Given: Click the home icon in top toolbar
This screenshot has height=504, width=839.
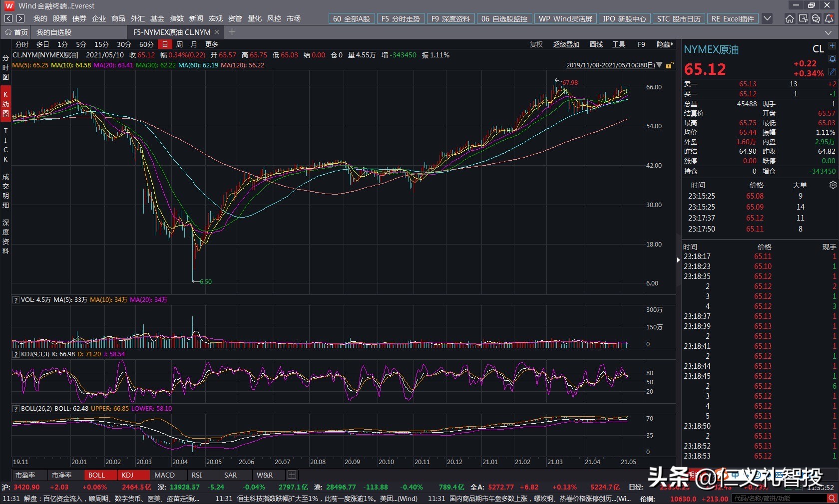Looking at the screenshot, I should [790, 18].
